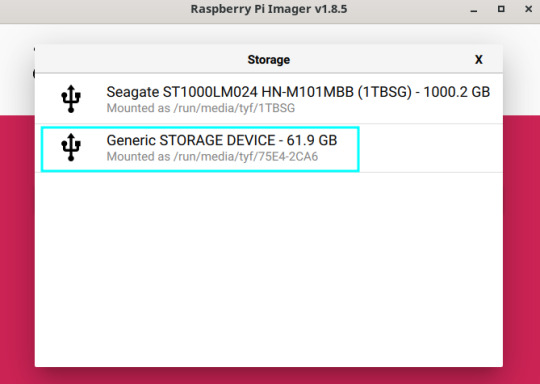Click the (1TBSG) volume label text

(385, 92)
